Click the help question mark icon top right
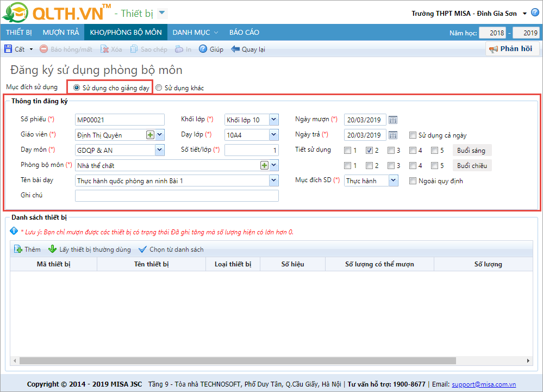Viewport: 543px width, 392px height. point(535,13)
